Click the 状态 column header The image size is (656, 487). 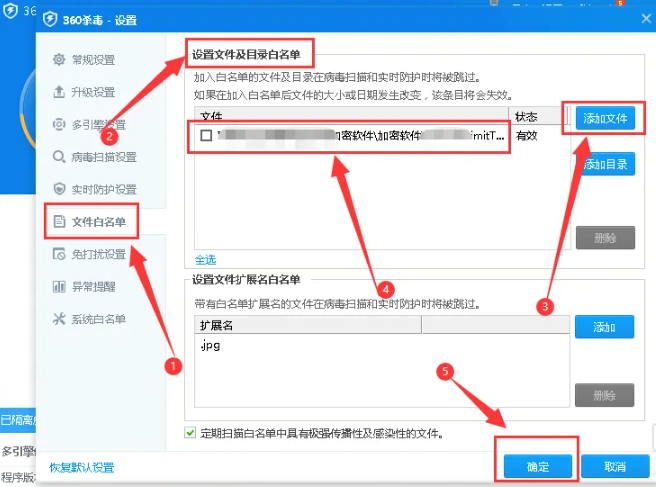point(538,116)
